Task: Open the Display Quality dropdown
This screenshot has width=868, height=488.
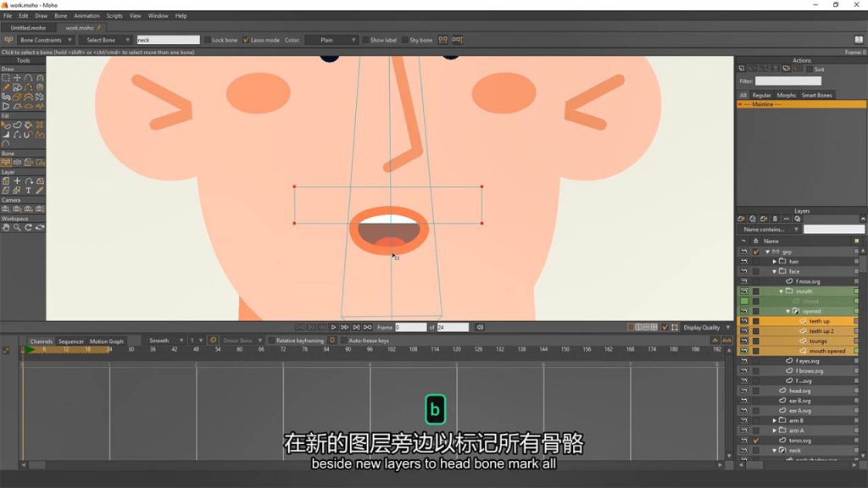Action: click(706, 328)
